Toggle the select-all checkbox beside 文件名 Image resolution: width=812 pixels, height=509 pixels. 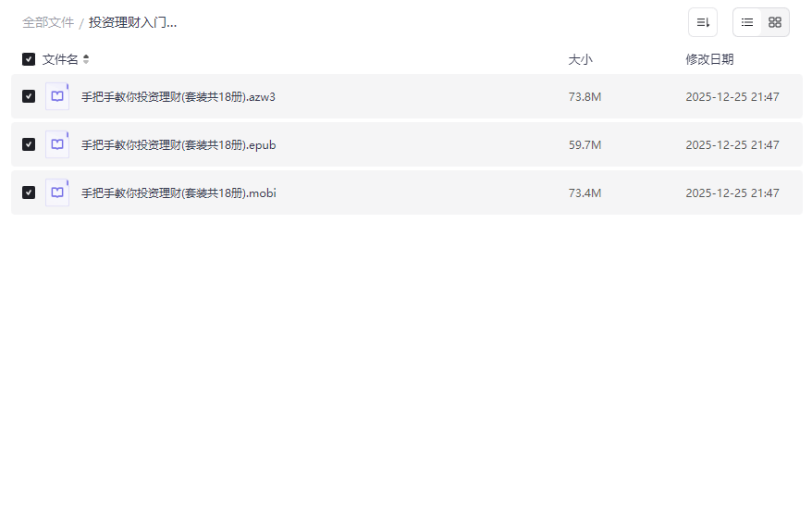click(x=29, y=59)
